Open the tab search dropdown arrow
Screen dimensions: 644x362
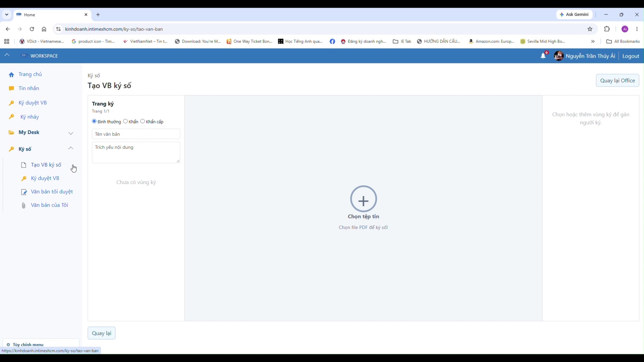[7, 15]
